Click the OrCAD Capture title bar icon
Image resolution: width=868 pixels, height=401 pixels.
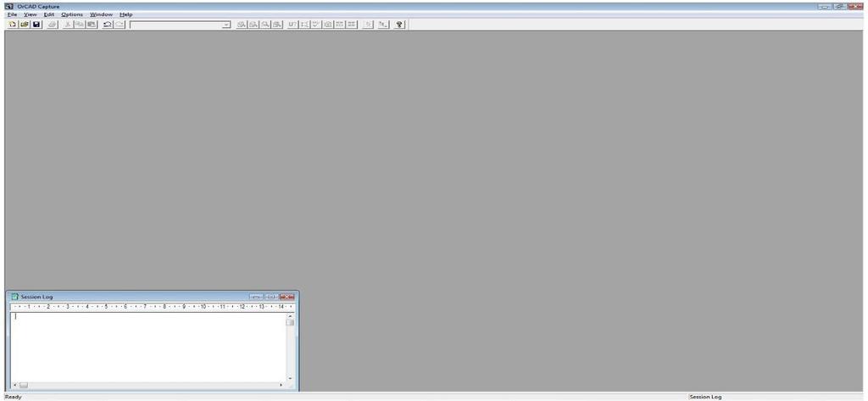point(8,6)
